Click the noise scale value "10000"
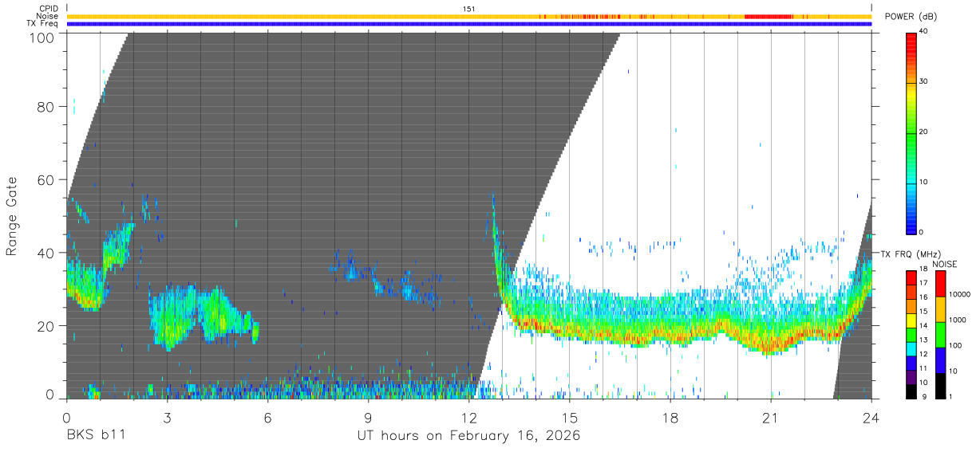This screenshot has width=980, height=452. 960,295
